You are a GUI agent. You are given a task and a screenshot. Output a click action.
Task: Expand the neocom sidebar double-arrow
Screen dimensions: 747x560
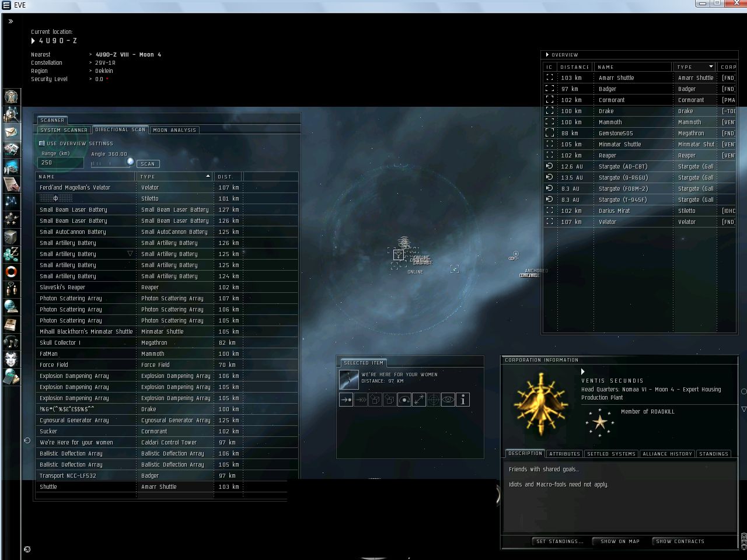pyautogui.click(x=11, y=21)
